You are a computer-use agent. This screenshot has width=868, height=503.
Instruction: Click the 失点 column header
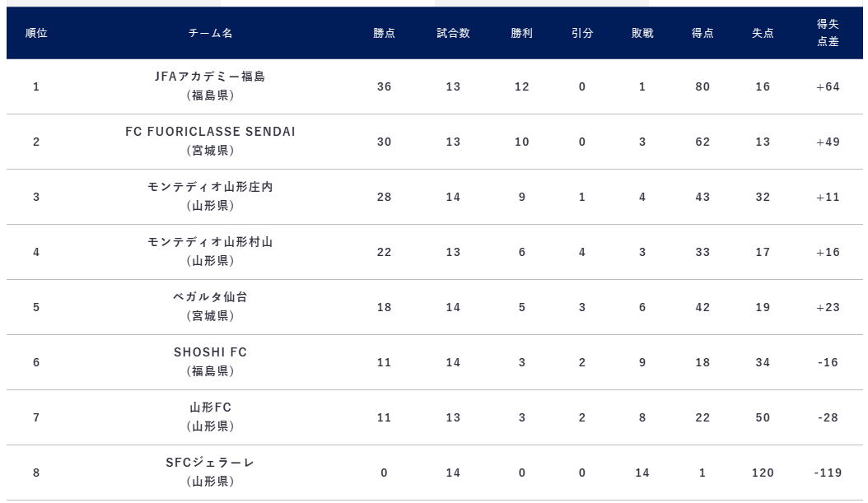click(x=763, y=33)
